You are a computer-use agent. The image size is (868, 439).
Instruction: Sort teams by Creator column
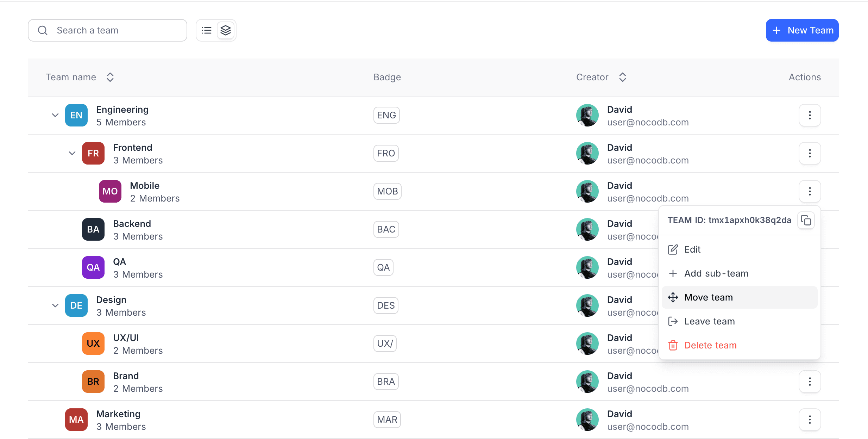[x=622, y=77]
